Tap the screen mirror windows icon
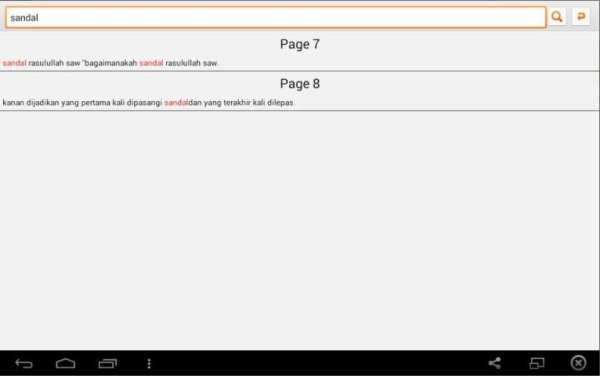 coord(537,363)
